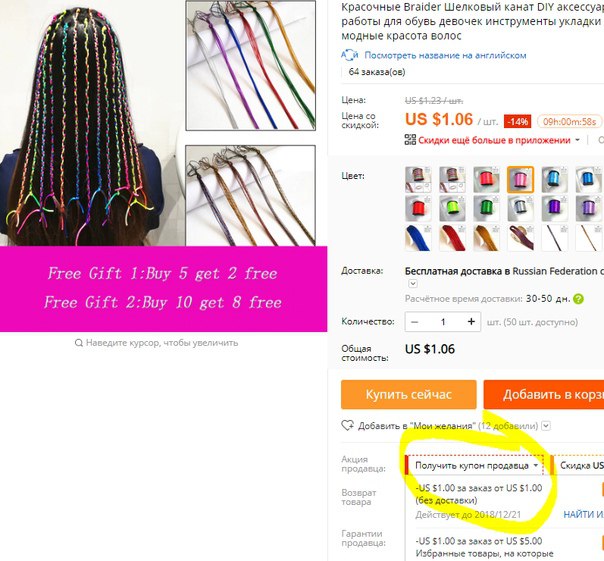Open Посмотреть название на английском link
The width and height of the screenshot is (604, 561).
click(445, 55)
